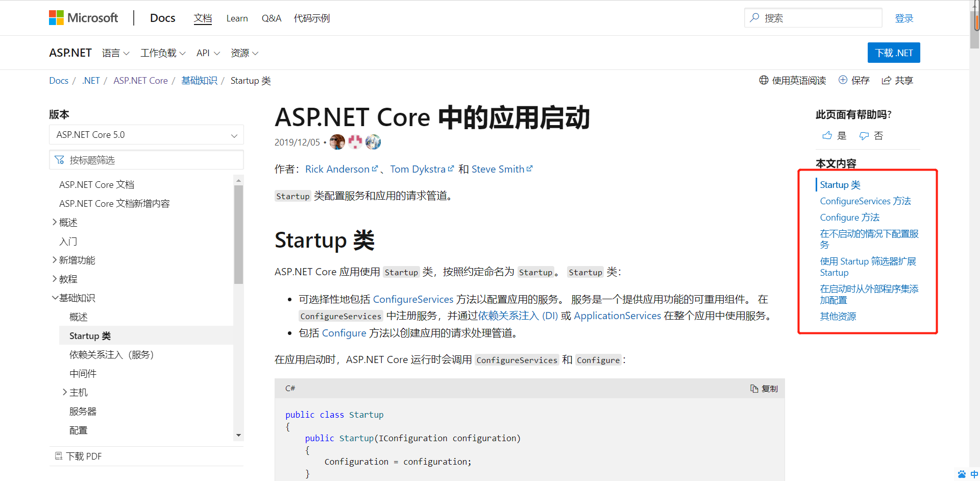Click the paw icon in bottom corner

(962, 474)
